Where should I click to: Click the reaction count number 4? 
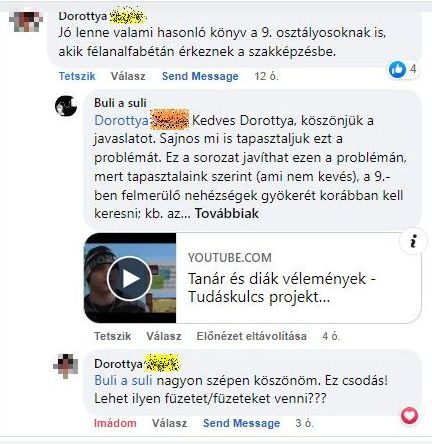coord(413,69)
